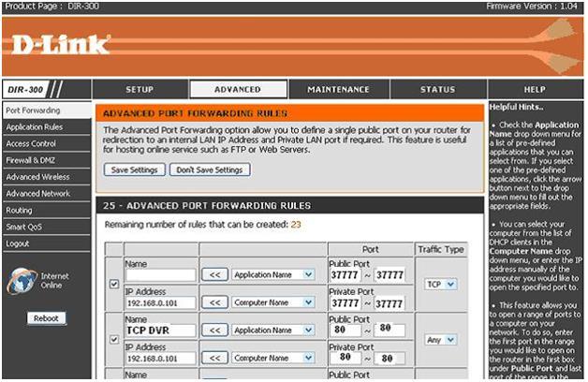Image resolution: width=588 pixels, height=382 pixels.
Task: Switch to the SETUP tab
Action: [x=140, y=89]
